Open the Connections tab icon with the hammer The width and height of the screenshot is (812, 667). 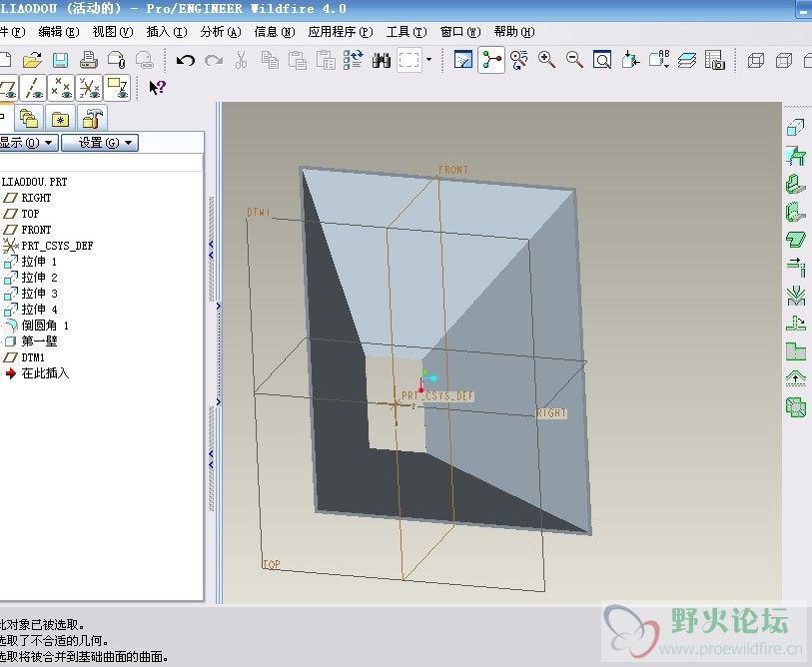(92, 119)
